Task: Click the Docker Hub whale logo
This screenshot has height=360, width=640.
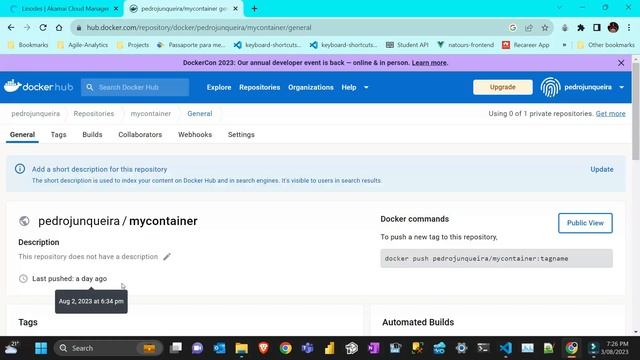Action: (x=38, y=87)
